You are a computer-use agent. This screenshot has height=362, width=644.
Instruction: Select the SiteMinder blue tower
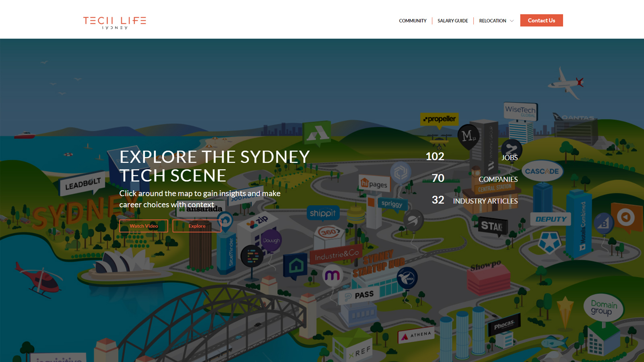(226, 253)
